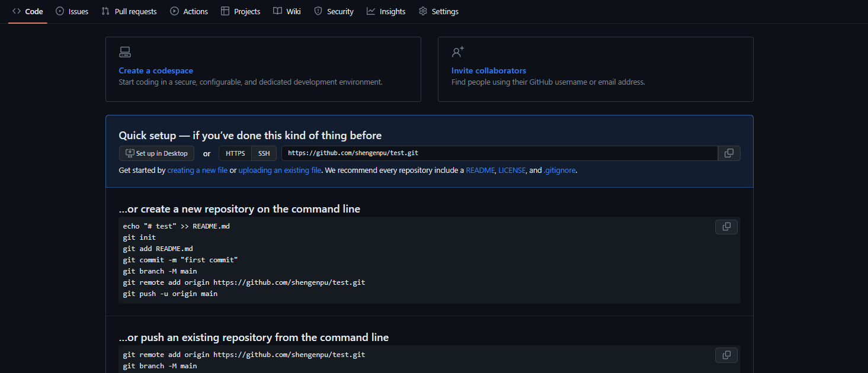This screenshot has width=868, height=373.
Task: Click Create a codespace link
Action: click(156, 70)
